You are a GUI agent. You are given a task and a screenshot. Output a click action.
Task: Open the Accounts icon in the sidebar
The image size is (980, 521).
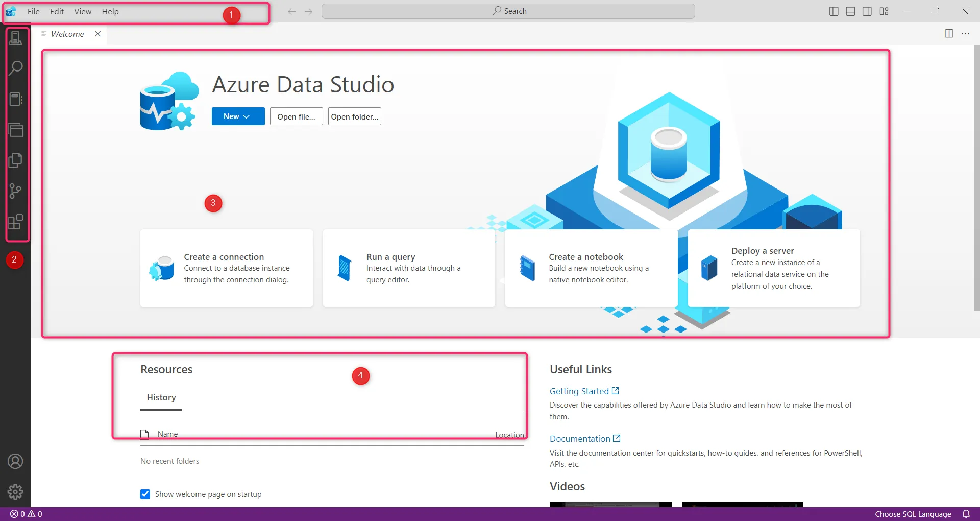pos(15,461)
